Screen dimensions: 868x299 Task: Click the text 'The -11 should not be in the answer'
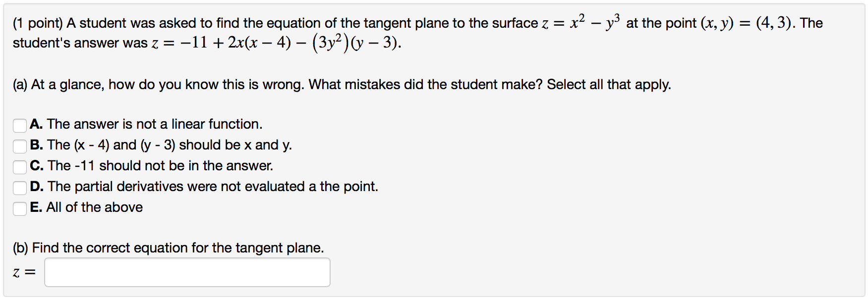(x=160, y=166)
